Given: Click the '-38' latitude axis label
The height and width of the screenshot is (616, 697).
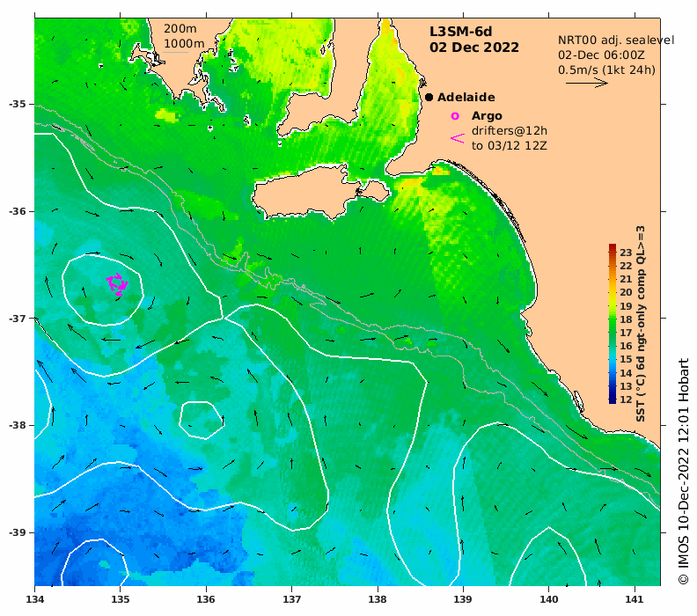Looking at the screenshot, I should [17, 425].
